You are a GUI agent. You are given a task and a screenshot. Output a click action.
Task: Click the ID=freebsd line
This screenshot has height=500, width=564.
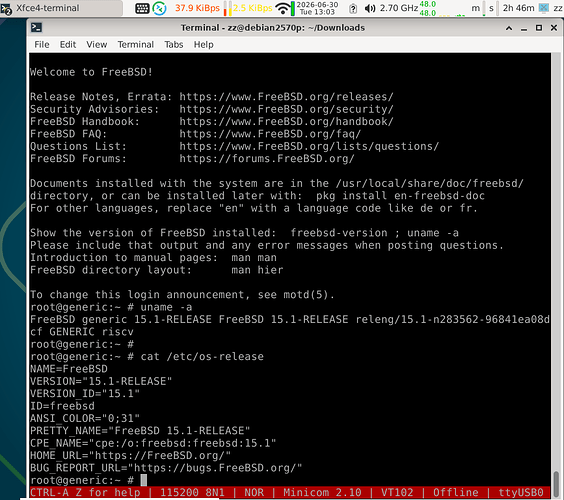(x=62, y=406)
